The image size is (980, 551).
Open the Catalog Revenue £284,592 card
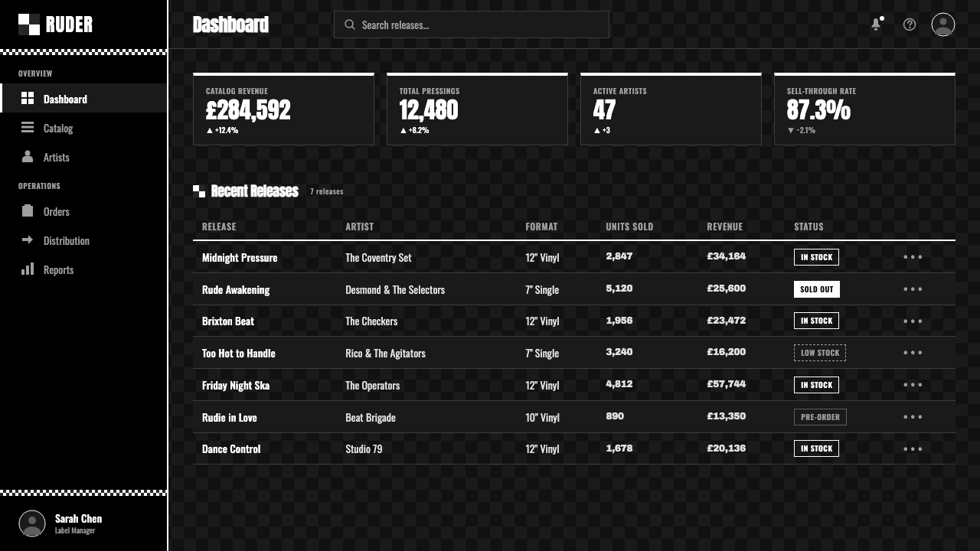283,109
